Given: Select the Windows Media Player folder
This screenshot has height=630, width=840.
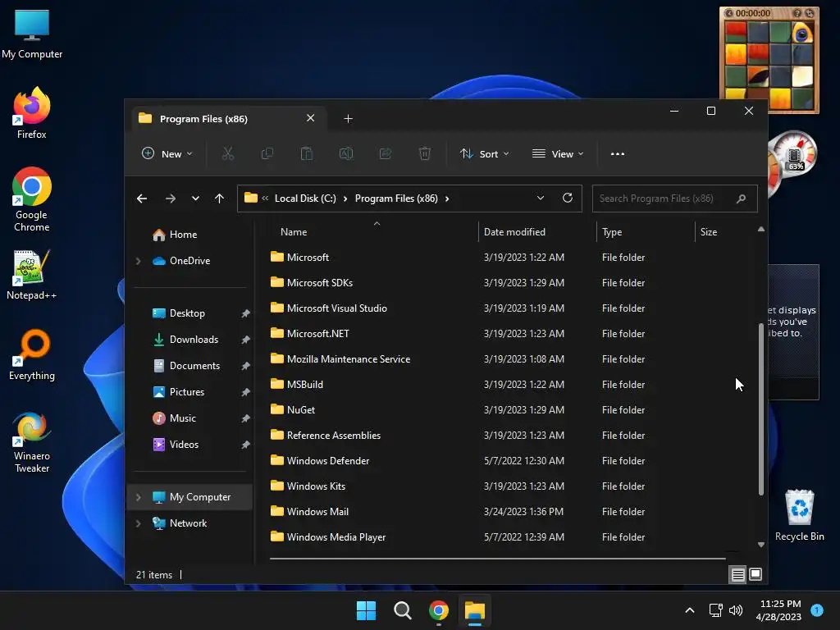Looking at the screenshot, I should click(336, 537).
